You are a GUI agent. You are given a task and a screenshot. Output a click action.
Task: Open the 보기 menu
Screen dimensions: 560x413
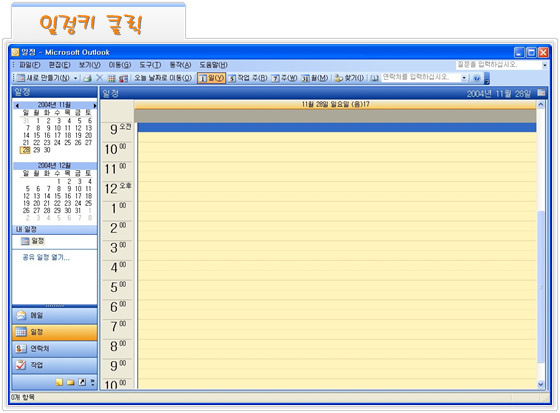[89, 65]
